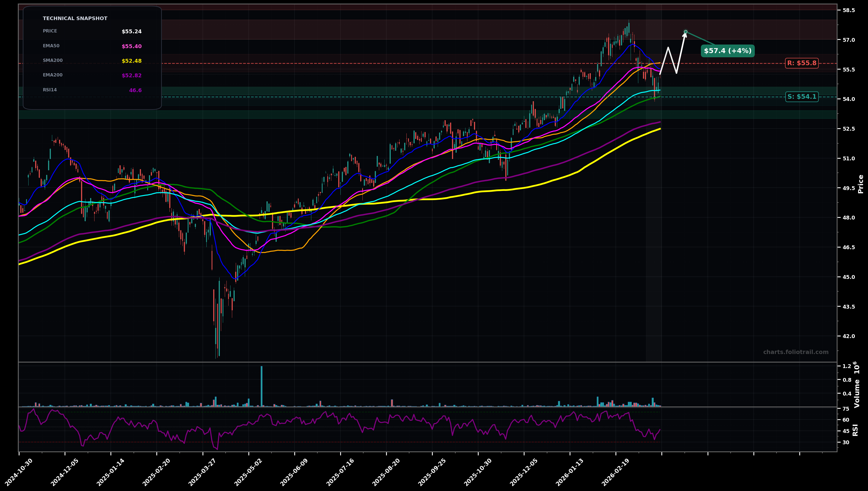Select the RSI14 value of 46.6
Image resolution: width=868 pixels, height=491 pixels.
(x=135, y=90)
